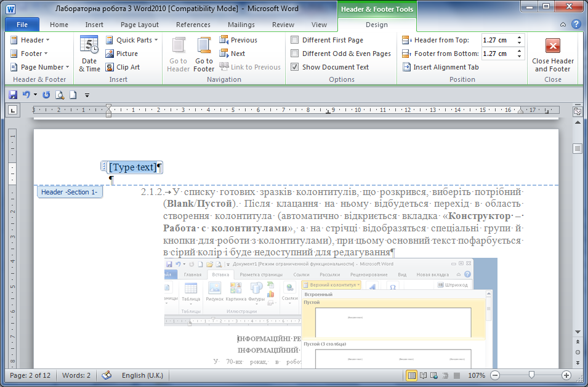The image size is (588, 387).
Task: Open the Header dropdown in ribbon
Action: pyautogui.click(x=30, y=40)
